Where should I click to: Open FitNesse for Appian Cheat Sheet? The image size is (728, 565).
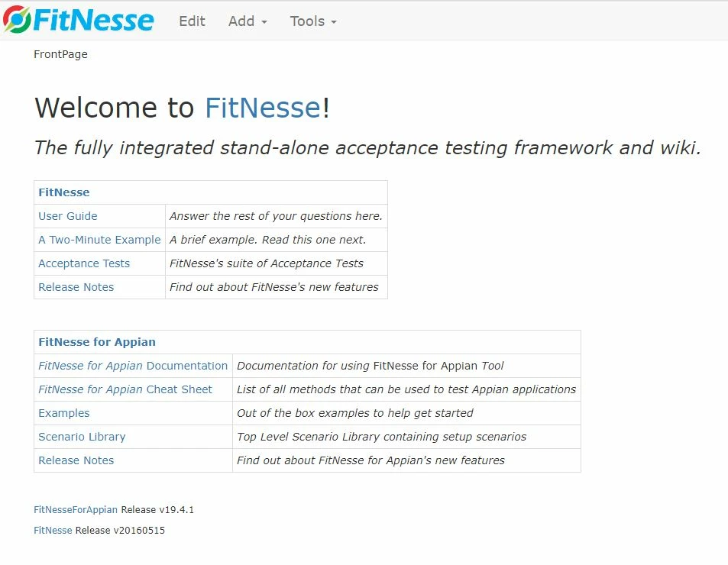(x=125, y=389)
